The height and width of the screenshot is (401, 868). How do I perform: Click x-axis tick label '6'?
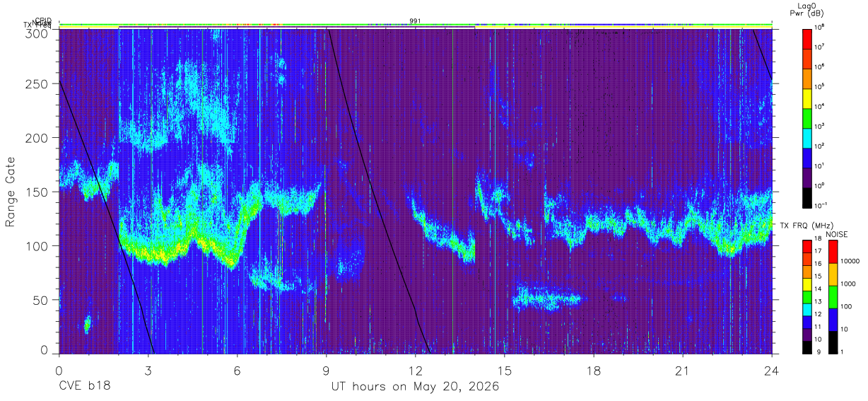[x=237, y=371]
